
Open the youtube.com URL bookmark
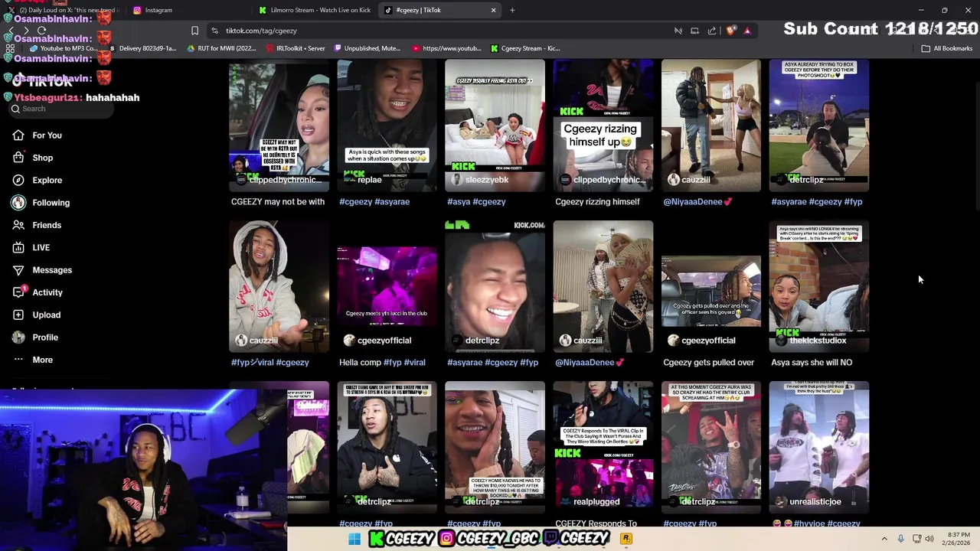click(447, 48)
